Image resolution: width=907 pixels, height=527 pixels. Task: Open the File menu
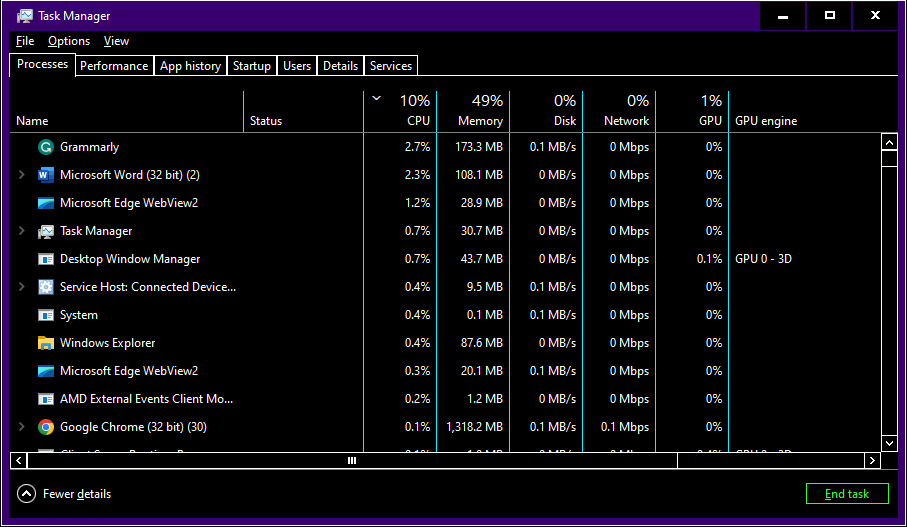[25, 41]
